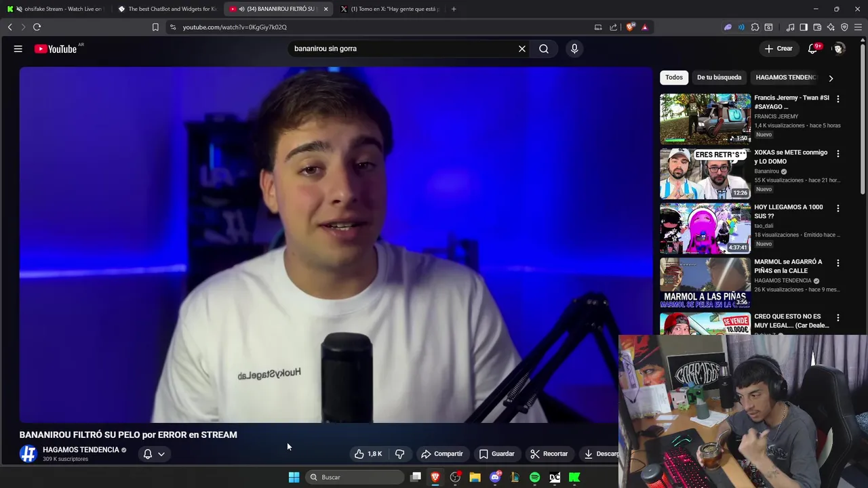Reload the page
Viewport: 868px width, 488px height.
pyautogui.click(x=37, y=27)
